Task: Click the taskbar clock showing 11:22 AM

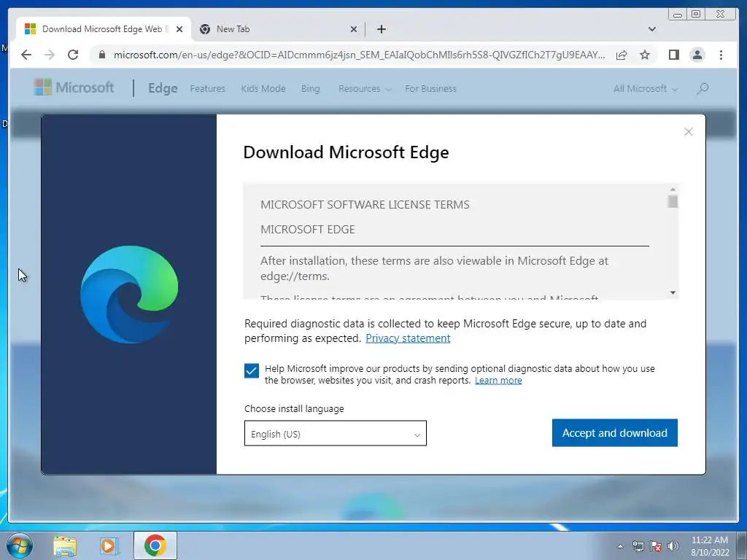Action: [x=710, y=545]
